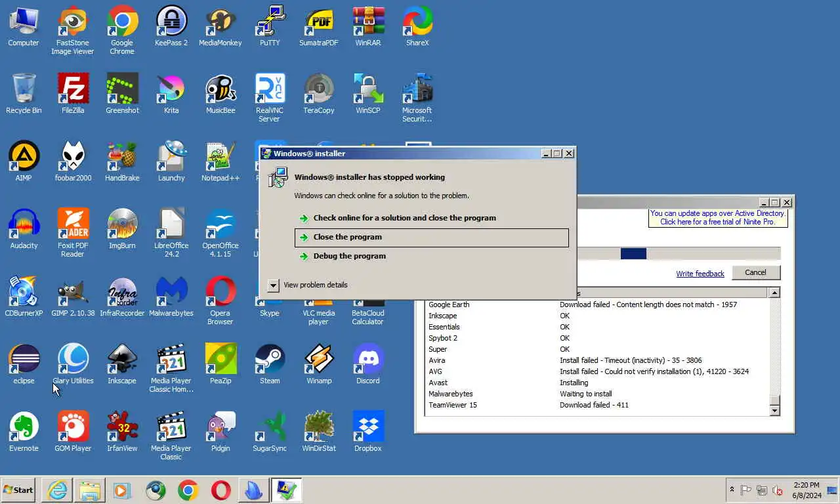Open the FastStone Image Viewer desktop icon
Viewport: 840px width, 504px height.
73,30
